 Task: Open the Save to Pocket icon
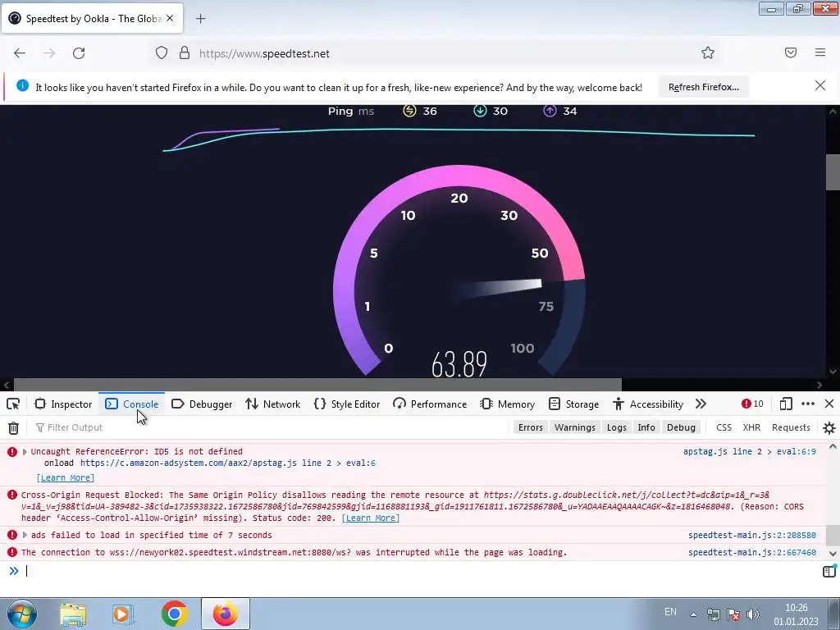tap(790, 52)
